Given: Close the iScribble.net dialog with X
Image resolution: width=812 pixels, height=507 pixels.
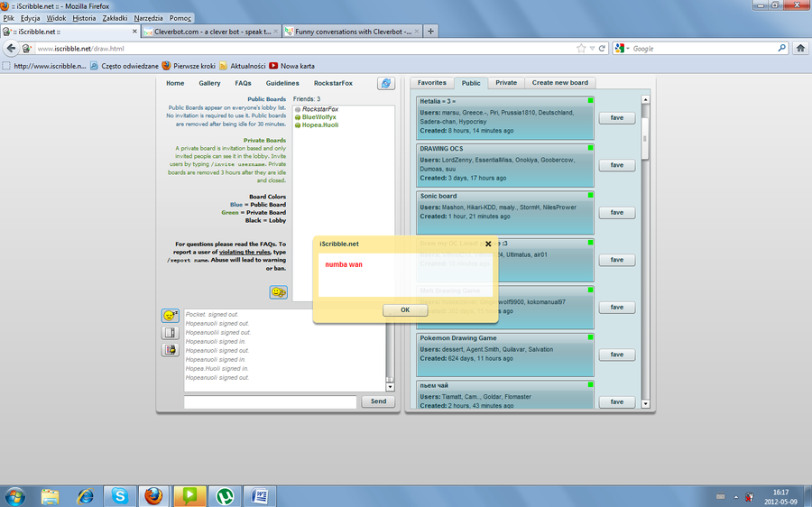Looking at the screenshot, I should pyautogui.click(x=488, y=244).
